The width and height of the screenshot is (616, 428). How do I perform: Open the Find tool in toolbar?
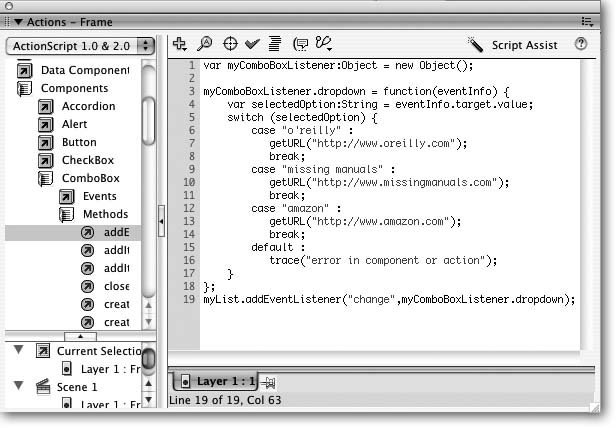[x=205, y=44]
